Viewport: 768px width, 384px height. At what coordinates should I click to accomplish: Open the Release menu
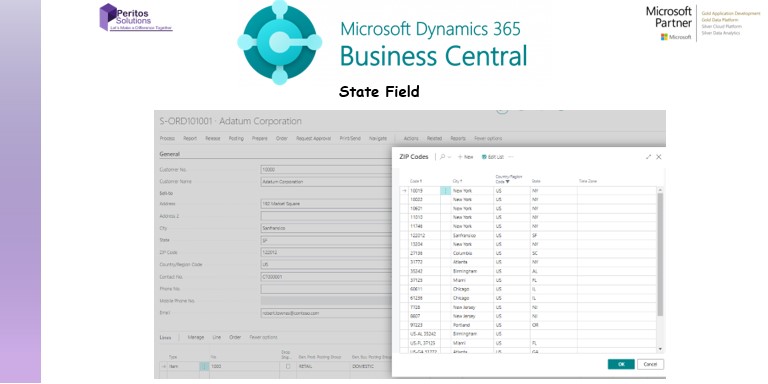(x=213, y=139)
